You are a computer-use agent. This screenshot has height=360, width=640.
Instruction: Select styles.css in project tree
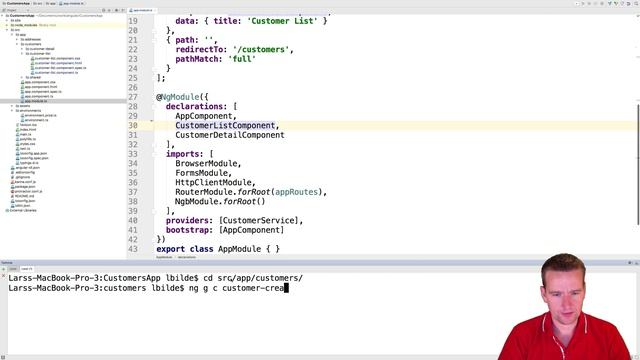(x=25, y=144)
